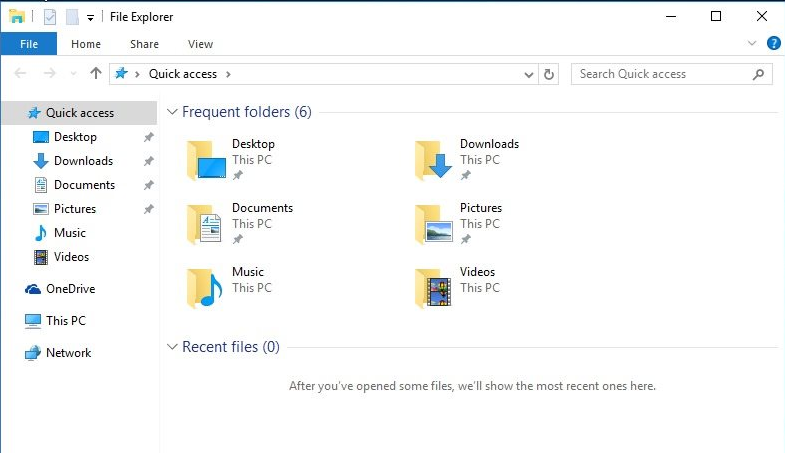785x453 pixels.
Task: Open the Downloads folder icon in Frequent folders
Action: pyautogui.click(x=433, y=160)
